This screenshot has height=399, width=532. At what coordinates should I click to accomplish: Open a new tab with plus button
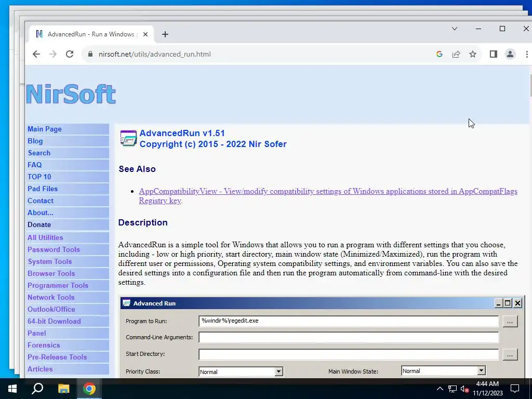pyautogui.click(x=165, y=34)
